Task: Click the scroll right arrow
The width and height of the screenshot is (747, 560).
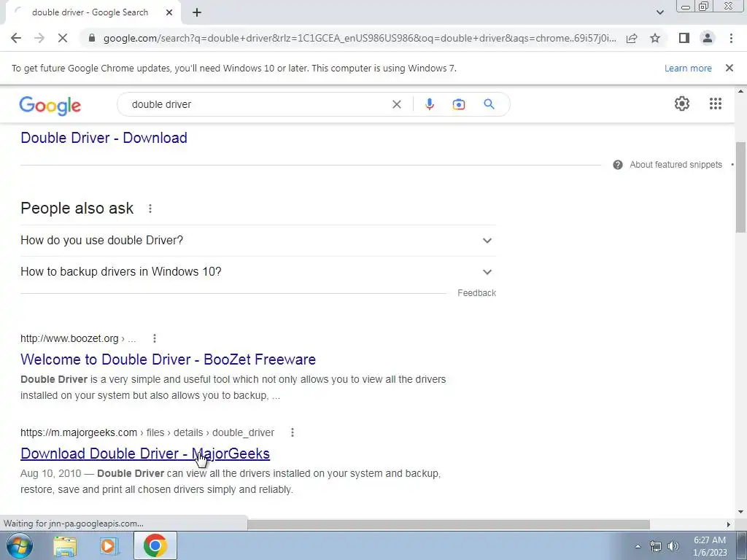Action: click(728, 524)
